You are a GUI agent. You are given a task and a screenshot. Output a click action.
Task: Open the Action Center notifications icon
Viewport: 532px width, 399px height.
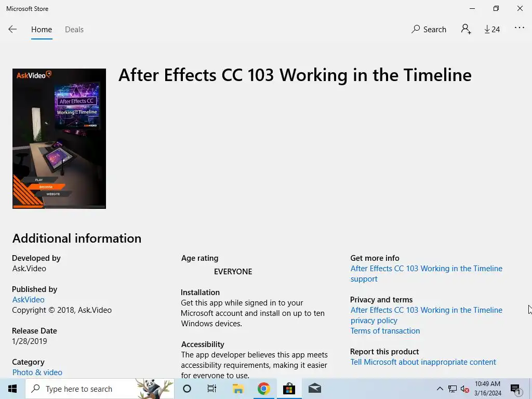click(515, 389)
